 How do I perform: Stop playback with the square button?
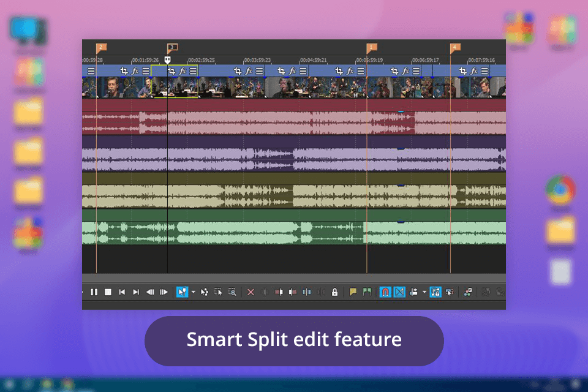click(108, 292)
